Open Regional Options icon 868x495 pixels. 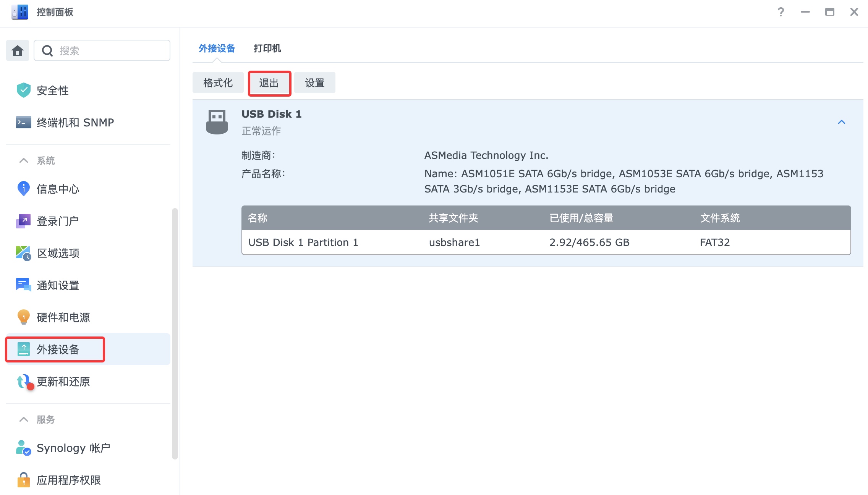point(24,253)
